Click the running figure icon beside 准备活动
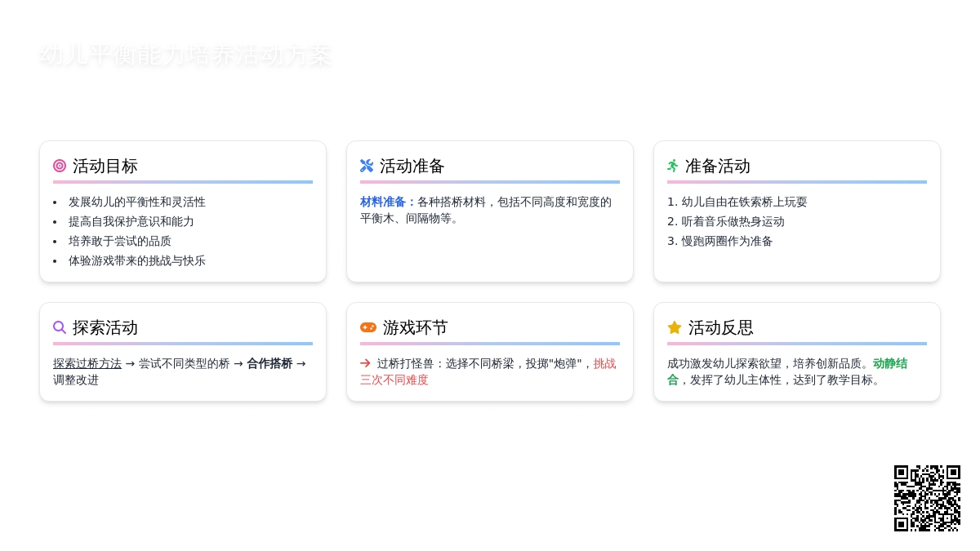The height and width of the screenshot is (551, 980). tap(673, 166)
